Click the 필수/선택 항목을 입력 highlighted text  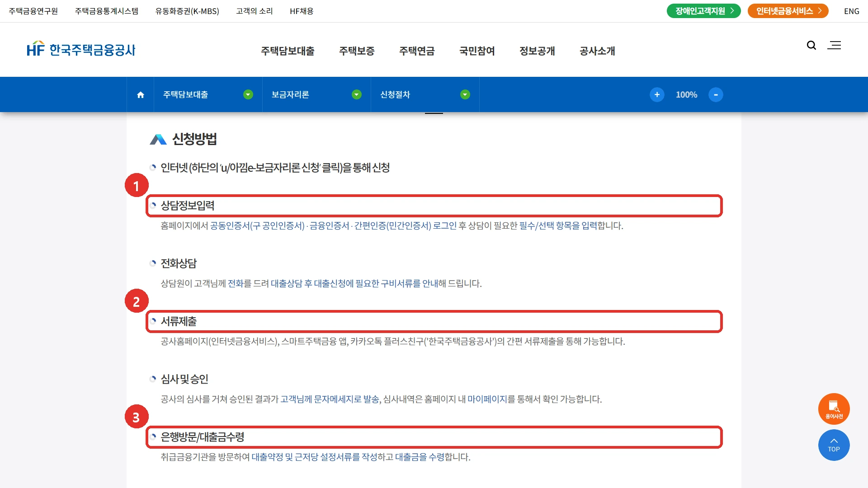pyautogui.click(x=558, y=225)
